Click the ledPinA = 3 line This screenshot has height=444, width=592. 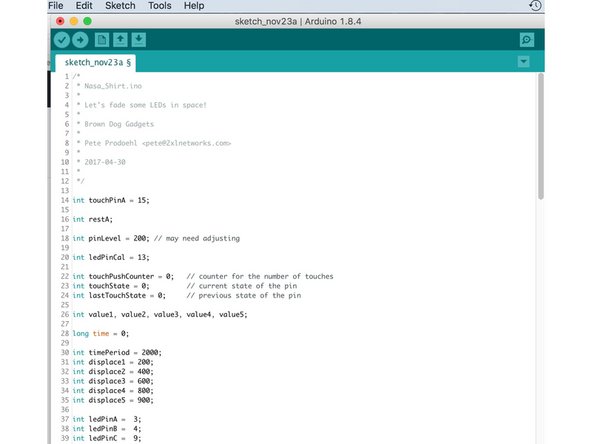click(x=107, y=419)
